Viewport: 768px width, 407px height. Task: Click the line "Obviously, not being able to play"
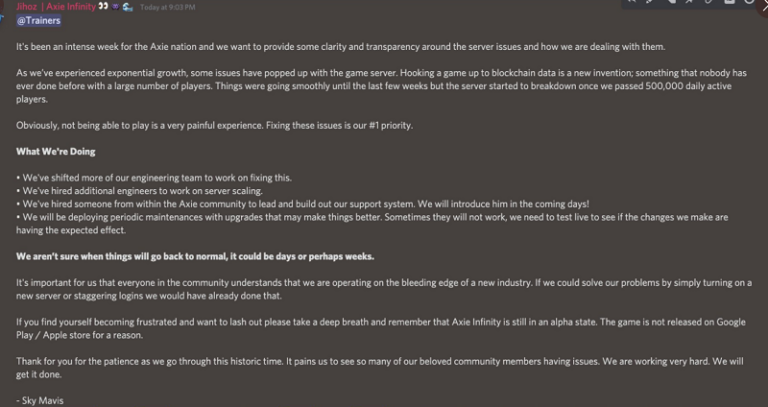[x=214, y=125]
